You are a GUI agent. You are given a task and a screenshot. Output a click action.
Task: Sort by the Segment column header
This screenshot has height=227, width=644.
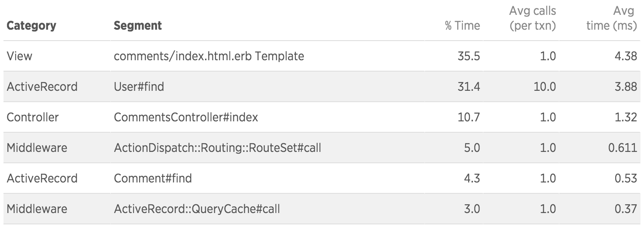[138, 26]
